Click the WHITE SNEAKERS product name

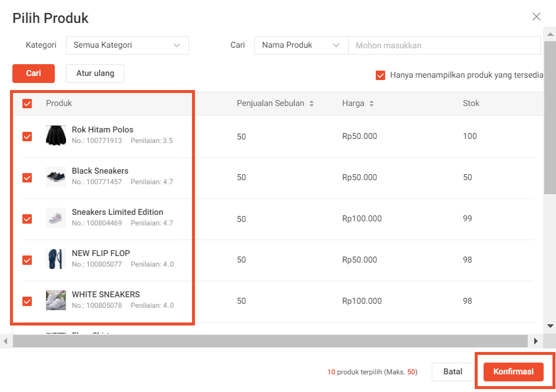click(x=105, y=294)
